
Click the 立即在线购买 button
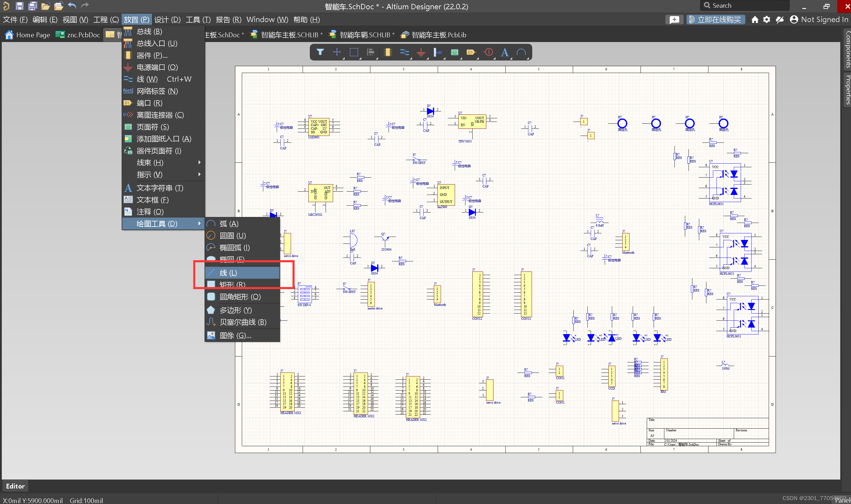(x=715, y=20)
